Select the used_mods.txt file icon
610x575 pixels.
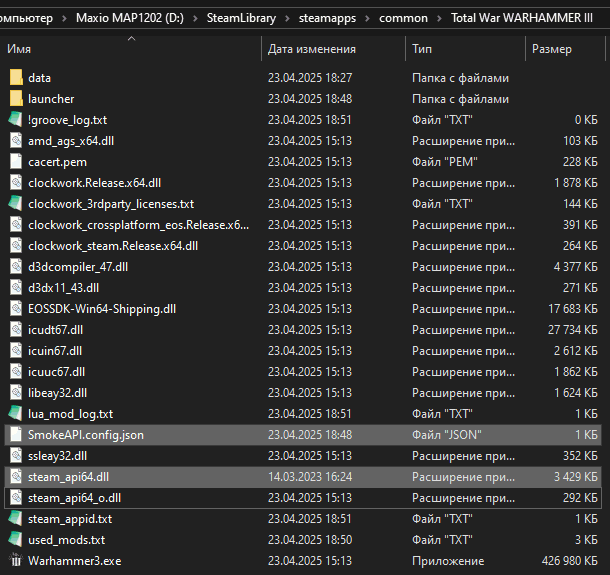[x=16, y=540]
